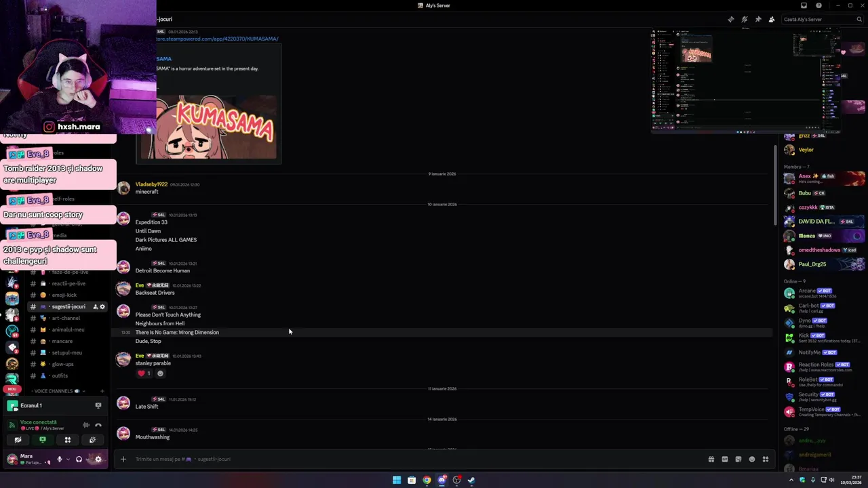Toggle green screen share button
Viewport: 868px width, 488px height.
click(x=43, y=440)
